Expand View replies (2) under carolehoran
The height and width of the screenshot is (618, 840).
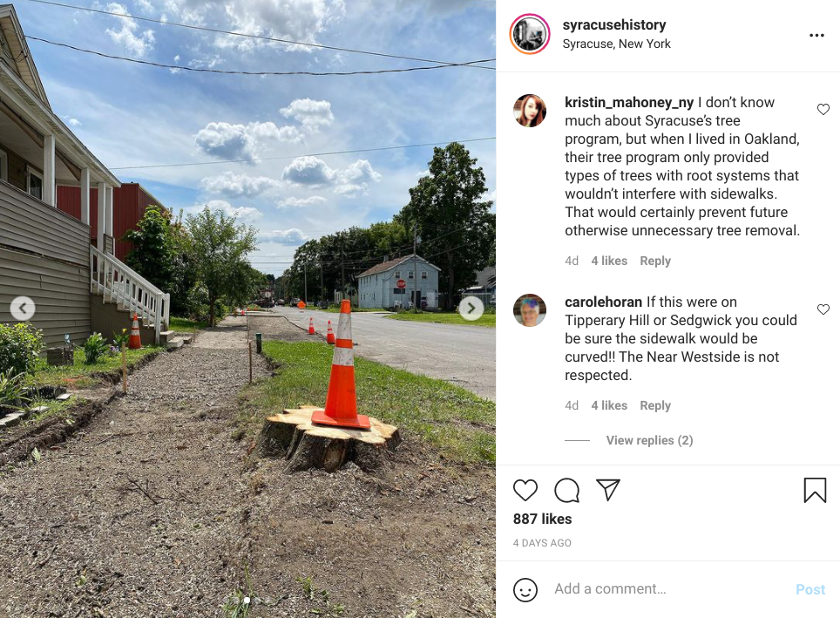click(x=649, y=440)
